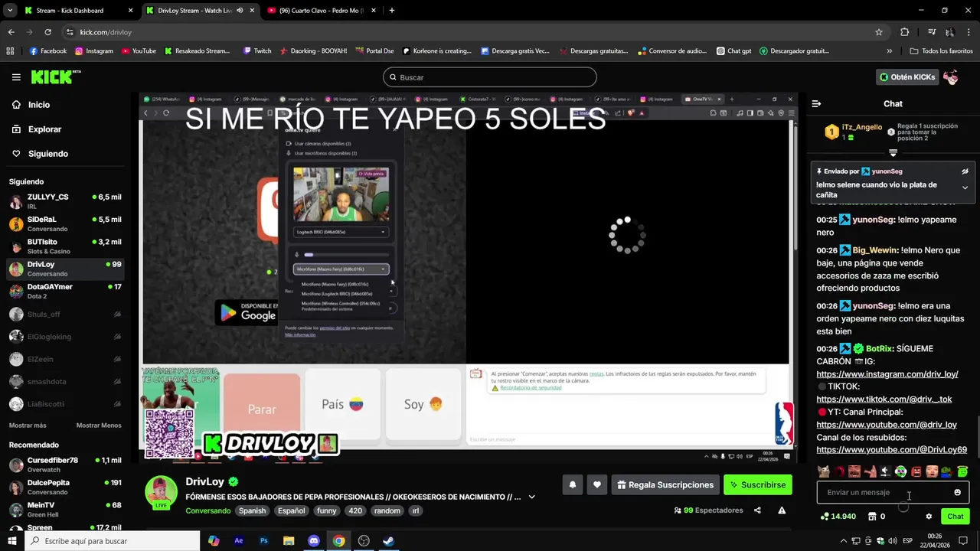Open the emoji picker in chat input
980x551 pixels.
(x=957, y=492)
